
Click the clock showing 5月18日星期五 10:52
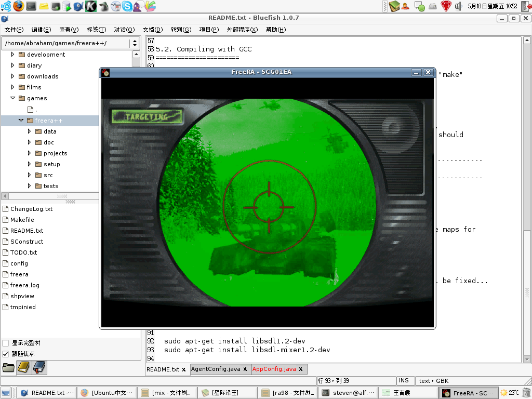pos(493,6)
